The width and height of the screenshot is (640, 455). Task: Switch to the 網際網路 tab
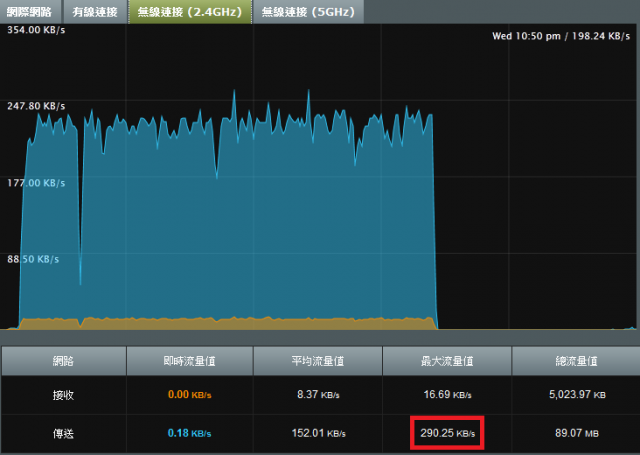coord(30,12)
